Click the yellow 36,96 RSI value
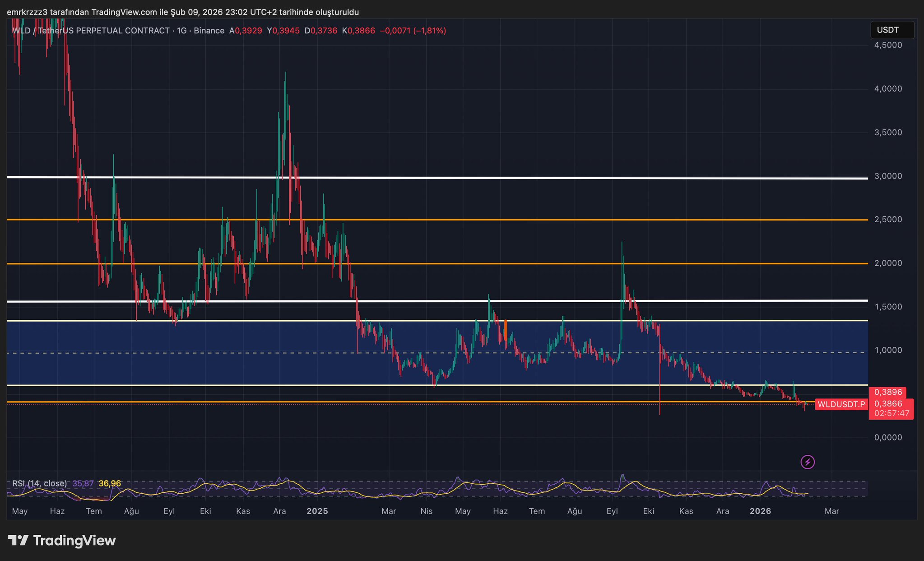The width and height of the screenshot is (924, 561). (110, 483)
